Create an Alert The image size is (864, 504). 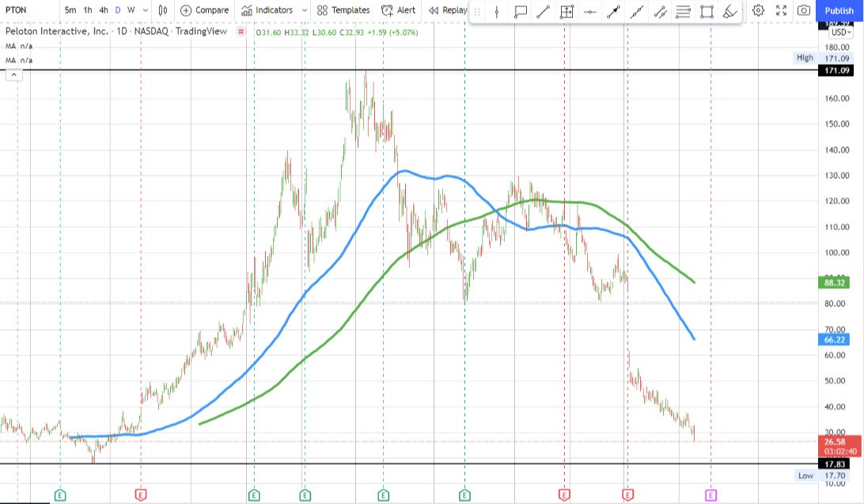(399, 10)
